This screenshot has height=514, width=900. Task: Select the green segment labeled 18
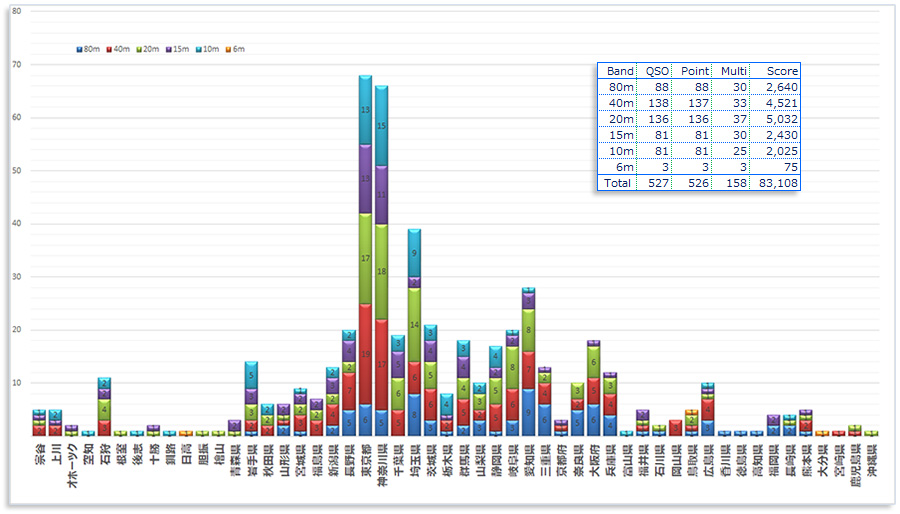click(x=381, y=270)
